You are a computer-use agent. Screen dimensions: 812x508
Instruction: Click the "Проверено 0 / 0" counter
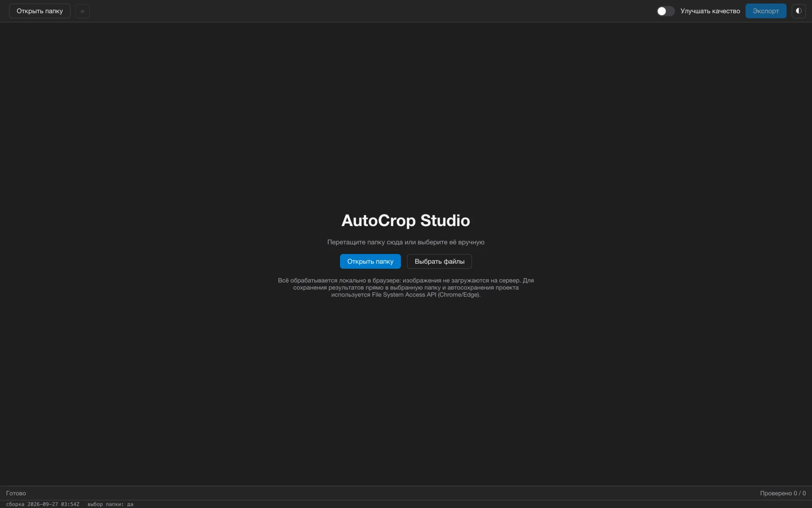click(783, 493)
